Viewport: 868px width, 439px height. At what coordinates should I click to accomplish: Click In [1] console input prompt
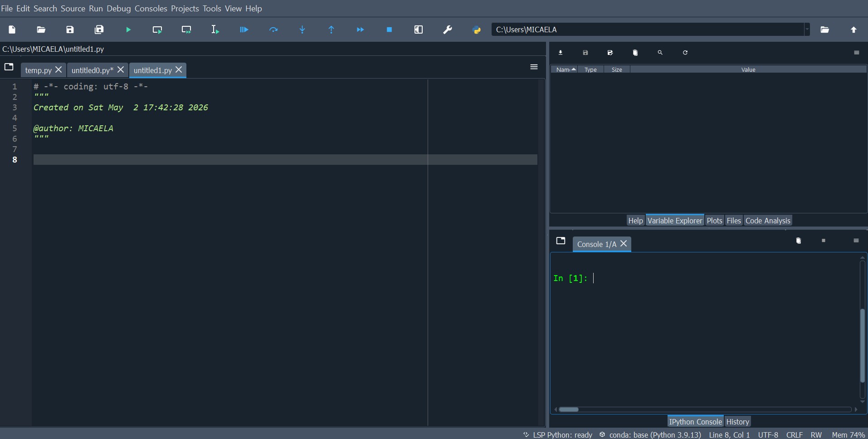coord(570,278)
